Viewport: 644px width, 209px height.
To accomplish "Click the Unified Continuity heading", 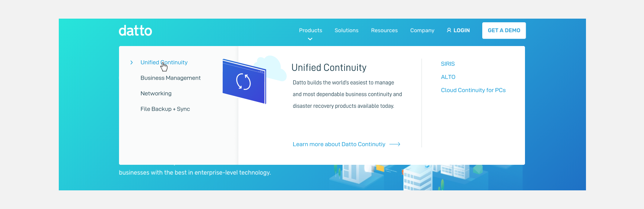I will [329, 68].
